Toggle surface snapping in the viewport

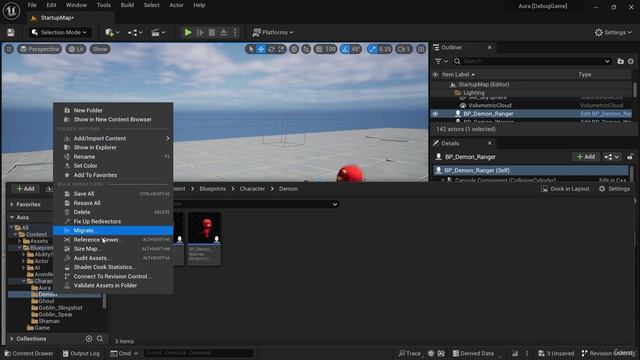pyautogui.click(x=306, y=49)
